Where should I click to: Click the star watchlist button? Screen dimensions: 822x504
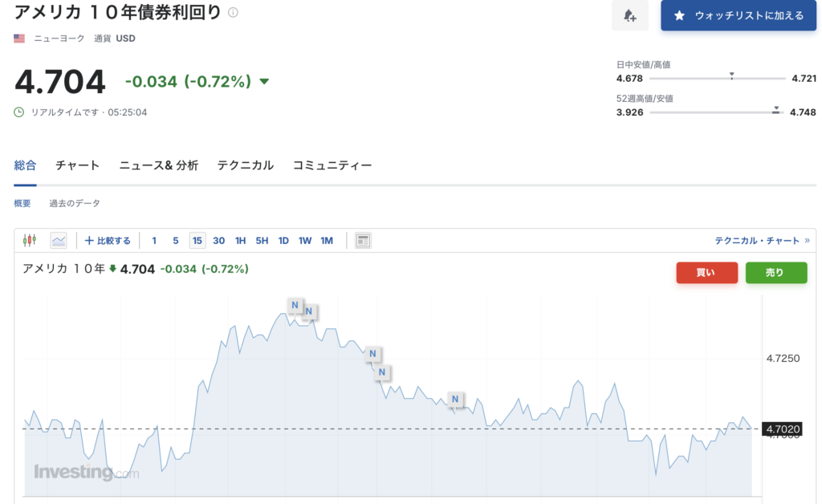click(739, 16)
